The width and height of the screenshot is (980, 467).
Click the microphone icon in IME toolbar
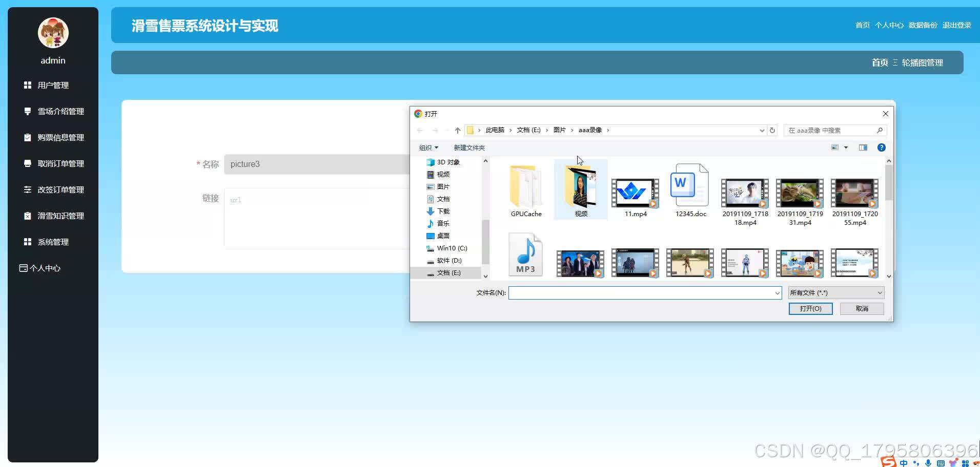(928, 463)
